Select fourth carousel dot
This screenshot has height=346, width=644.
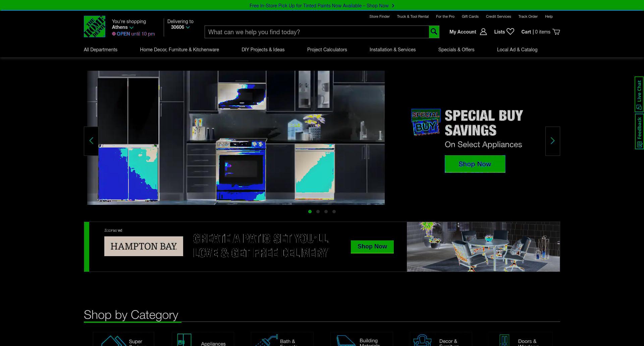[334, 212]
